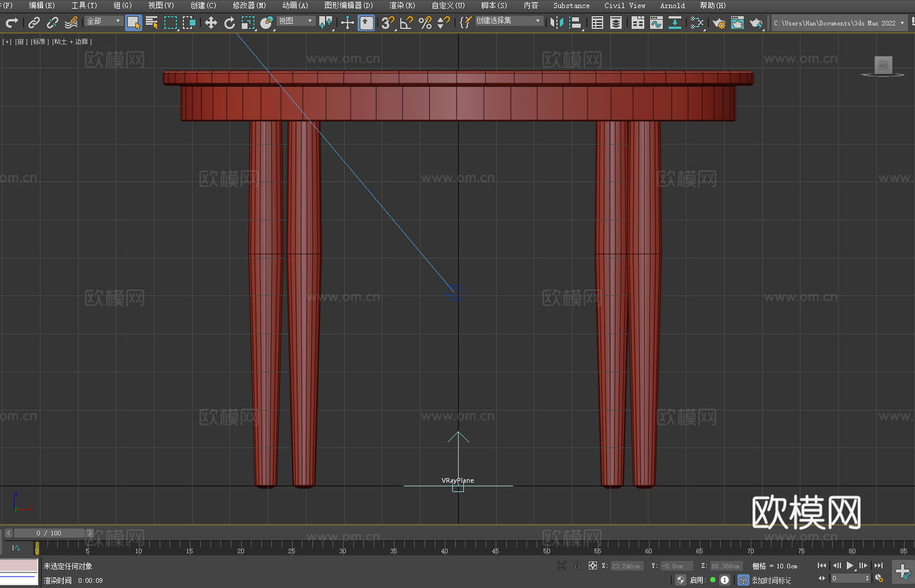Open the 工具(T) menu
The width and height of the screenshot is (915, 588).
(x=84, y=5)
